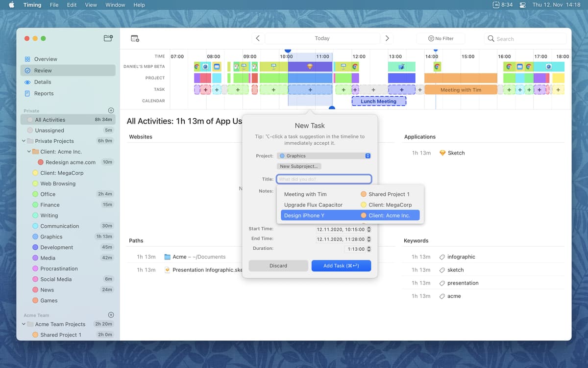588x368 pixels.
Task: Collapse the Private Projects folder
Action: pyautogui.click(x=24, y=141)
